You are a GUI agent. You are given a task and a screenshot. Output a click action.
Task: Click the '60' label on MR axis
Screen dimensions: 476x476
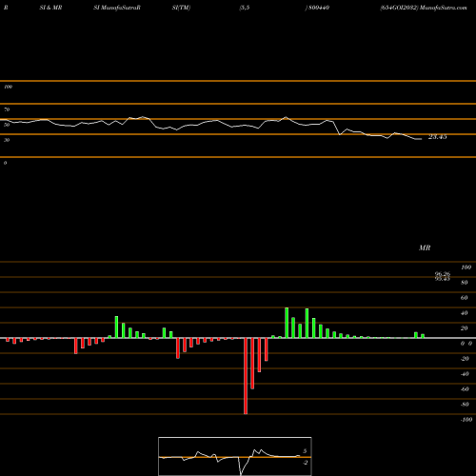click(465, 298)
